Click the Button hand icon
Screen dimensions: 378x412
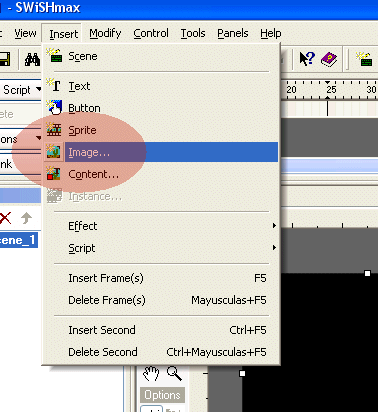(54, 107)
